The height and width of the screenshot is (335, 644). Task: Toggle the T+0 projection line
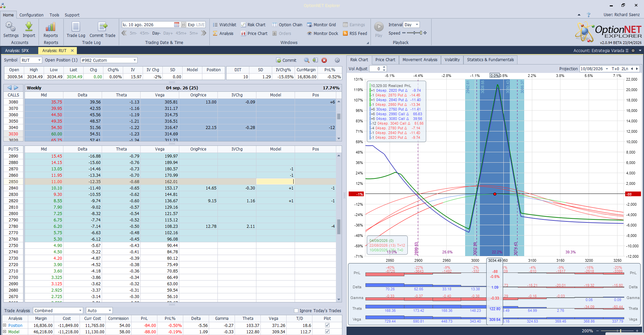click(615, 69)
